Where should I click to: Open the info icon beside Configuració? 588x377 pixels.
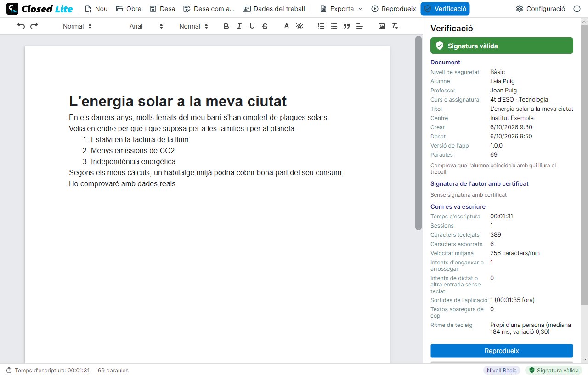point(577,9)
